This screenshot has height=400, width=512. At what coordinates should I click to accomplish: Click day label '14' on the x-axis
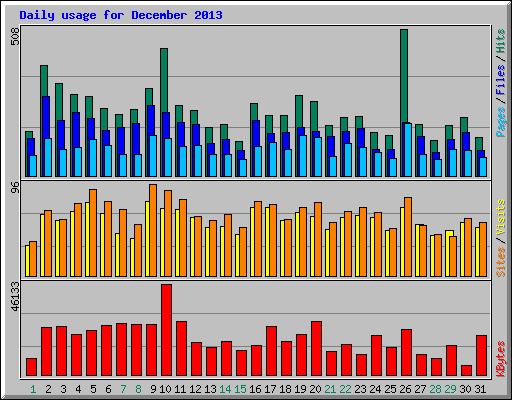[x=225, y=389]
